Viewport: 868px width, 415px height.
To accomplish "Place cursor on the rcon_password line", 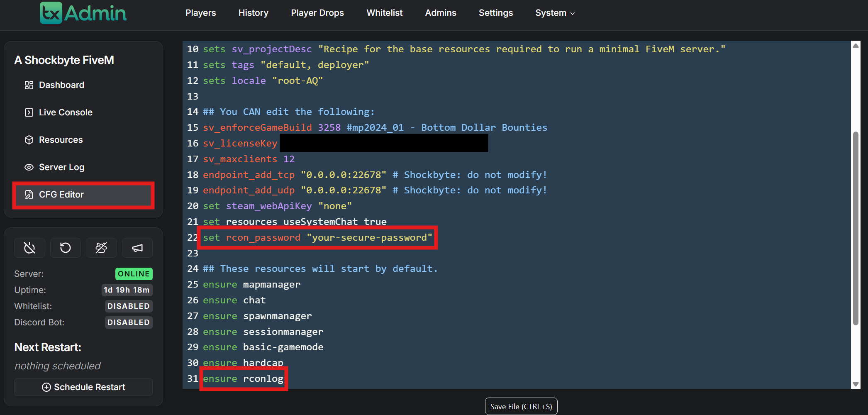I will (x=317, y=238).
